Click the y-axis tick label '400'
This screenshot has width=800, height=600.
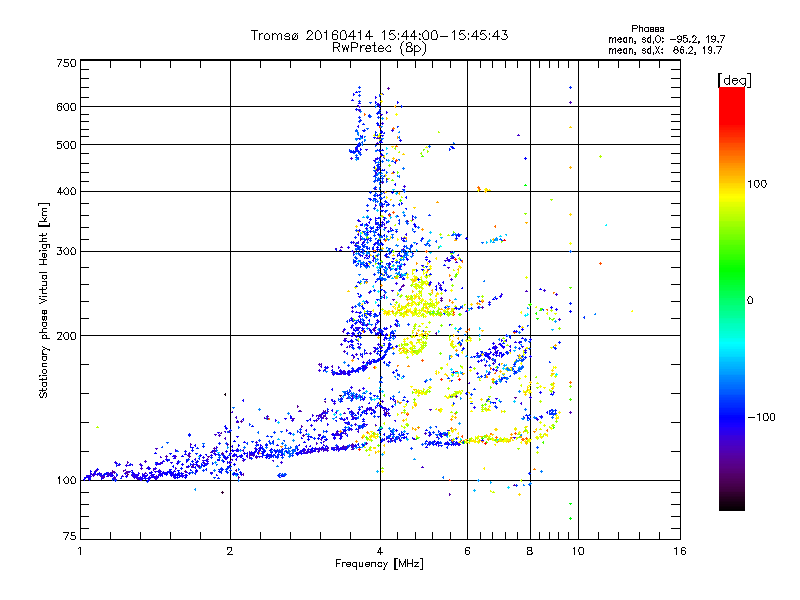(66, 192)
